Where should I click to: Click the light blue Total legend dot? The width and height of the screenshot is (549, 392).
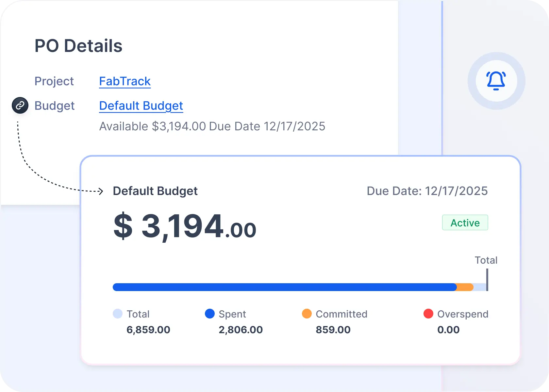click(x=118, y=314)
